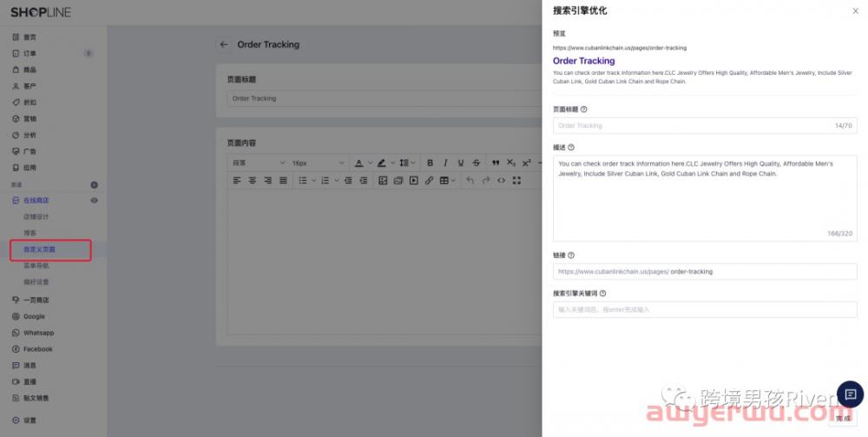Open the Order Tracking preview title link
Viewport: 868px width, 437px height.
tap(583, 61)
